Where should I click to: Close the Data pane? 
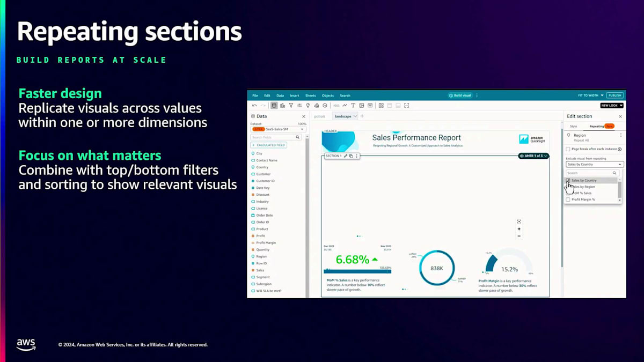[x=303, y=116]
